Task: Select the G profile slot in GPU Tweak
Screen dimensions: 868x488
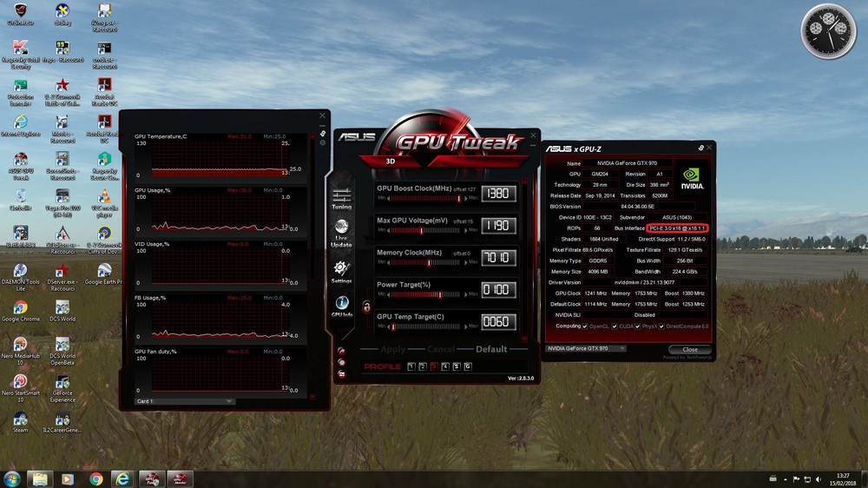Action: pos(468,366)
